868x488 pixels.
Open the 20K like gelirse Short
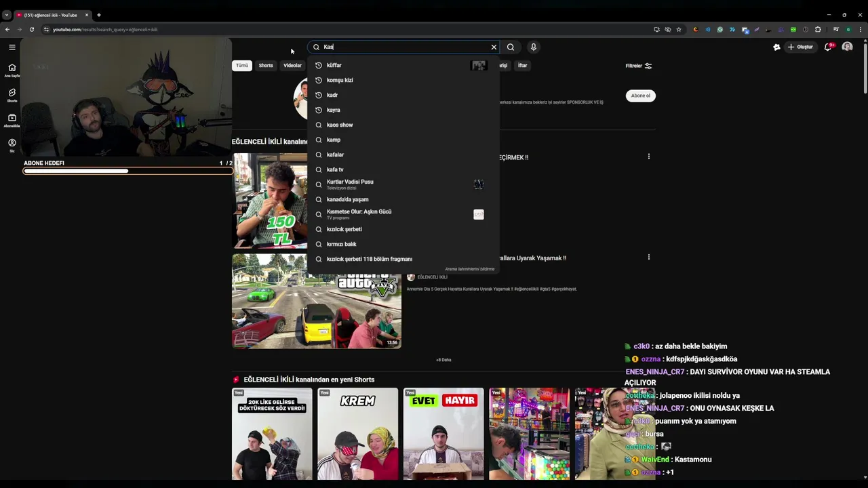coord(272,434)
